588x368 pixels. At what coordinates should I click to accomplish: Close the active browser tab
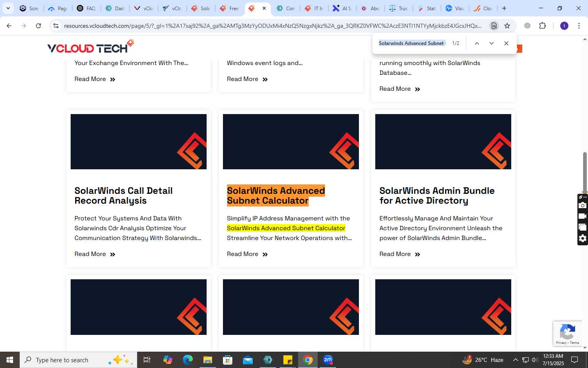[264, 8]
